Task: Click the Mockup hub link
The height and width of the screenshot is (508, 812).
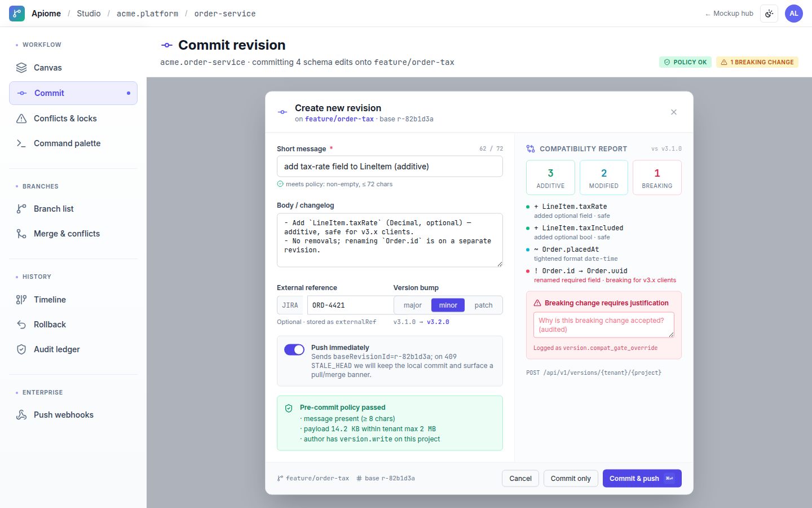Action: tap(729, 14)
